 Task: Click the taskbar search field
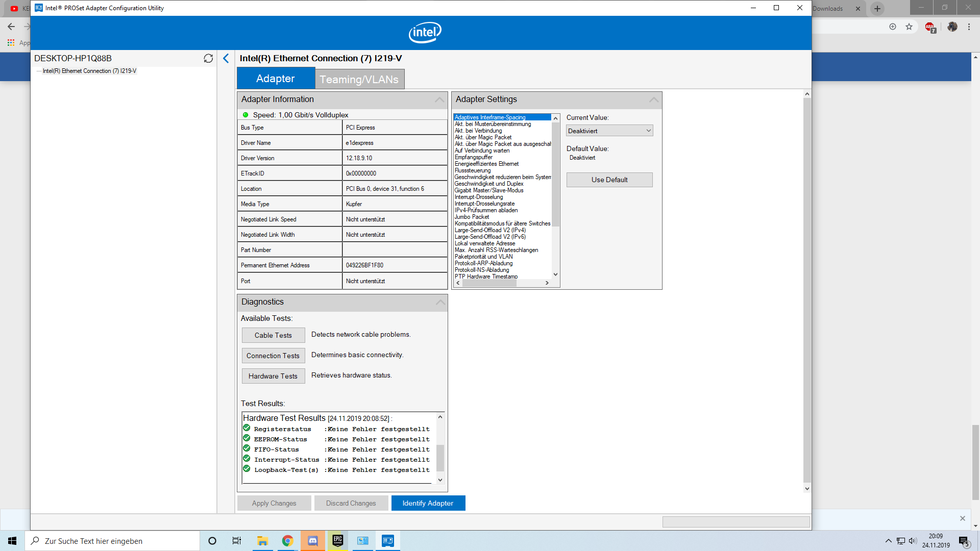coord(112,541)
